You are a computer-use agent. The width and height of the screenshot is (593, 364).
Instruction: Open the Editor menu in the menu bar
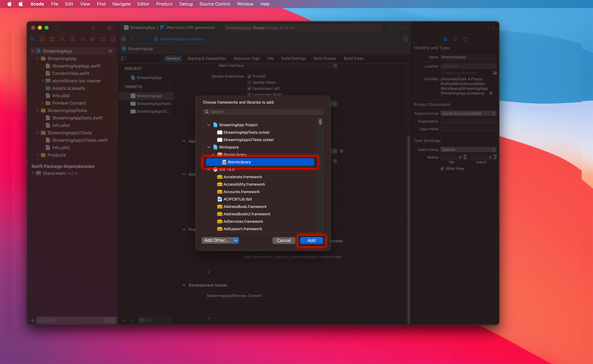point(143,4)
